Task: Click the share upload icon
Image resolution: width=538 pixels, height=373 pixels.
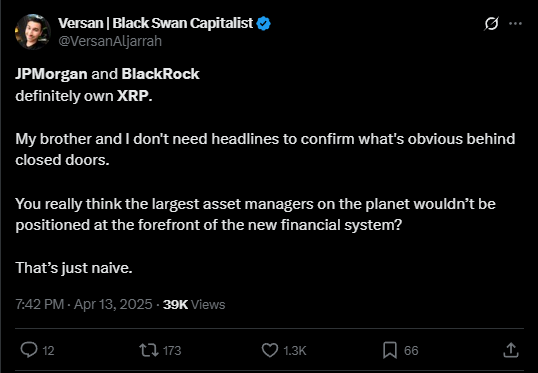Action: [x=511, y=350]
